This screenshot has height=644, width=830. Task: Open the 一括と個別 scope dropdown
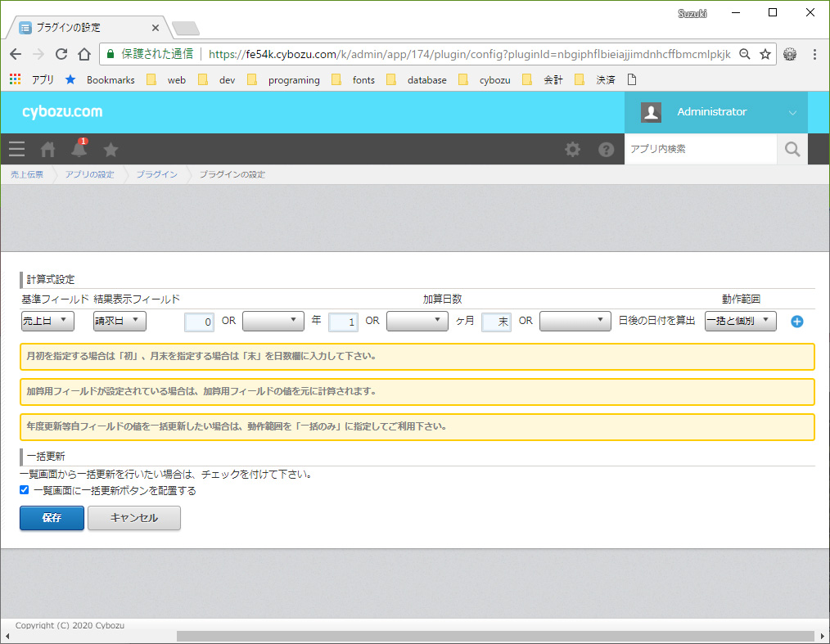coord(741,321)
